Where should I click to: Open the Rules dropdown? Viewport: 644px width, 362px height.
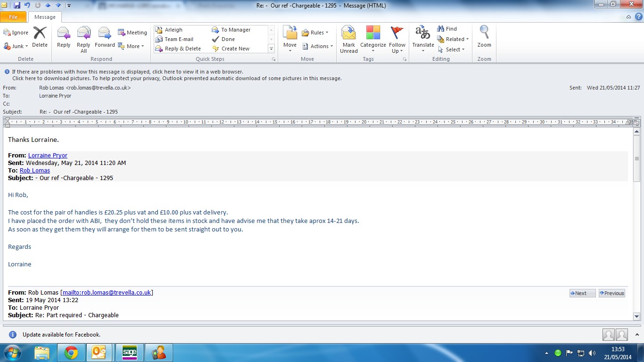[315, 33]
